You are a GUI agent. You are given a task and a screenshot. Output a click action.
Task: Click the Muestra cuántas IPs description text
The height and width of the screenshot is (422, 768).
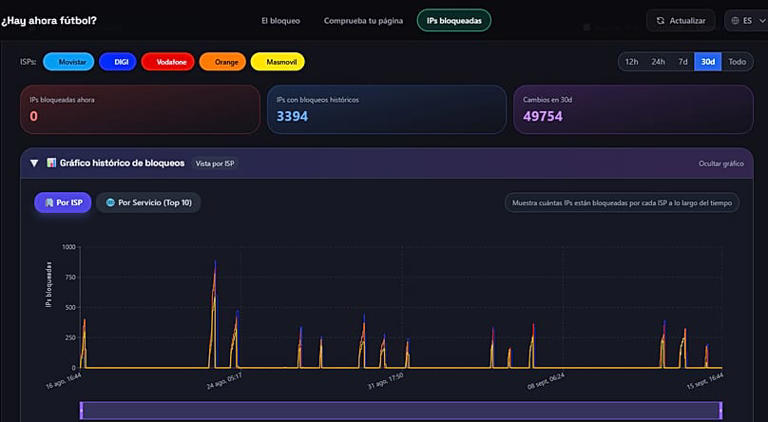point(622,203)
